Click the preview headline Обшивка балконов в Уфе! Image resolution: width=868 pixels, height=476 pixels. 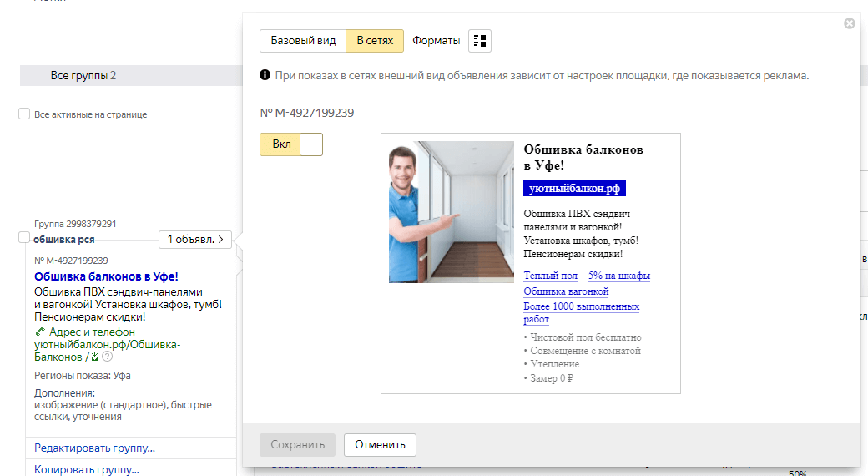(x=583, y=157)
